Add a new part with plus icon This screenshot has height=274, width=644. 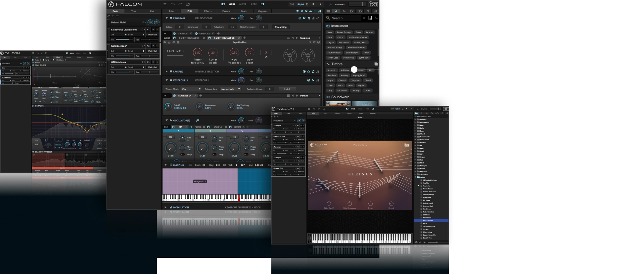(x=113, y=16)
